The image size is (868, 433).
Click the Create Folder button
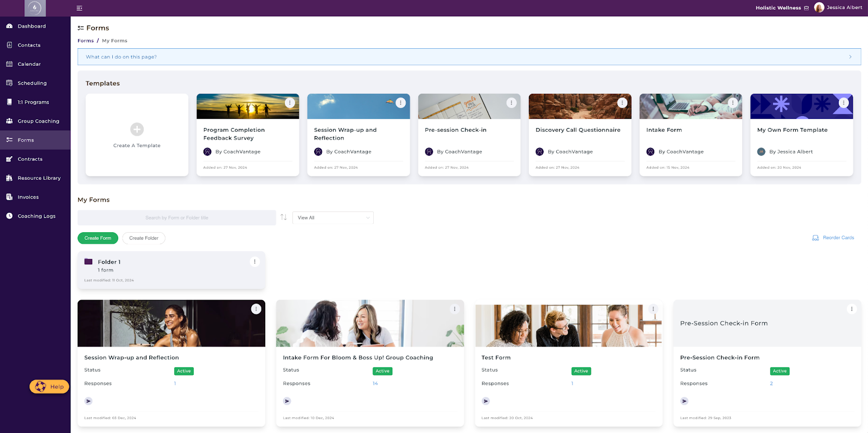144,238
